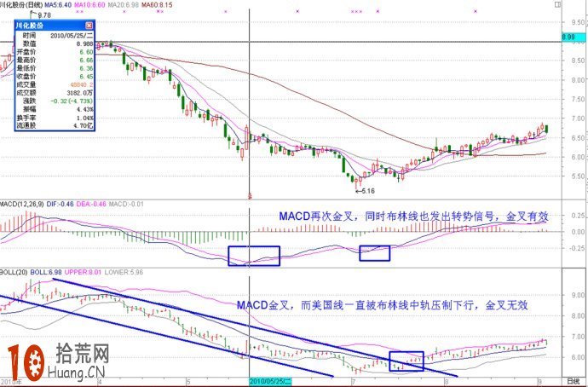The width and height of the screenshot is (588, 387).
Task: Click the 最低价 6.36 row
Action: [x=55, y=68]
